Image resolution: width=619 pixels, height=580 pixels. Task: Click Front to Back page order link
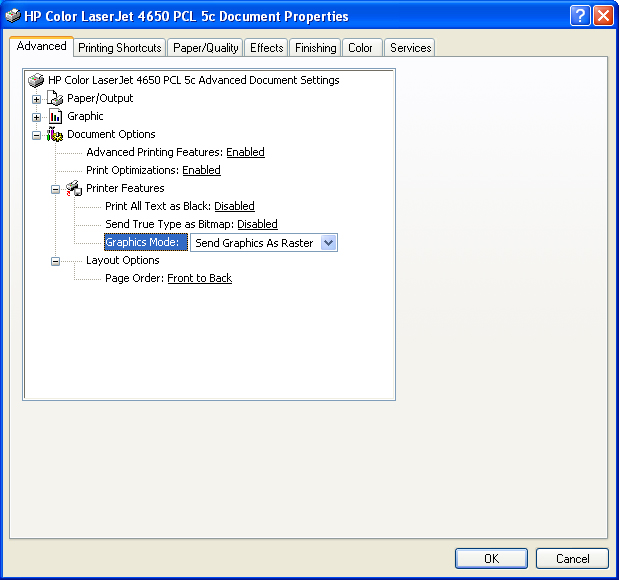pyautogui.click(x=199, y=278)
